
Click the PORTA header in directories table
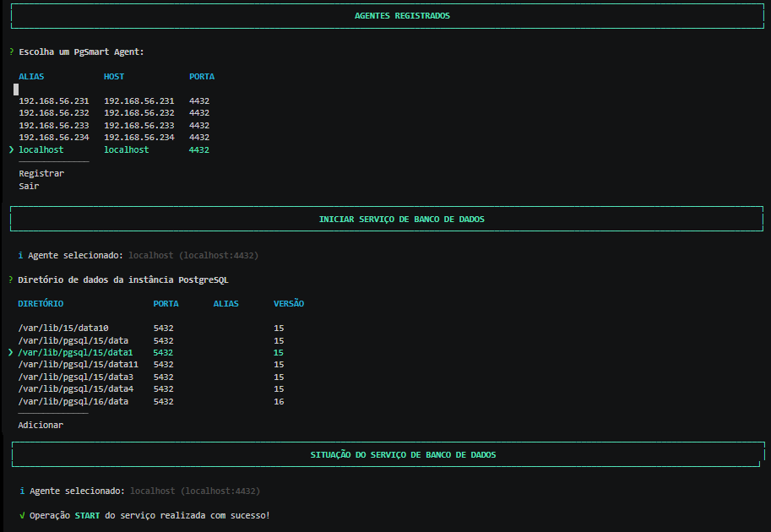(x=166, y=304)
